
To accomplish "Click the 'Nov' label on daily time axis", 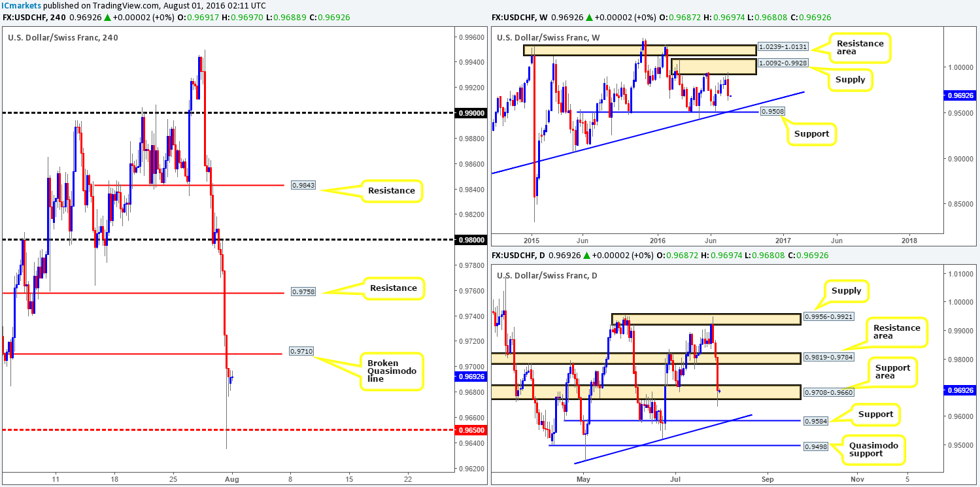I will (x=857, y=479).
